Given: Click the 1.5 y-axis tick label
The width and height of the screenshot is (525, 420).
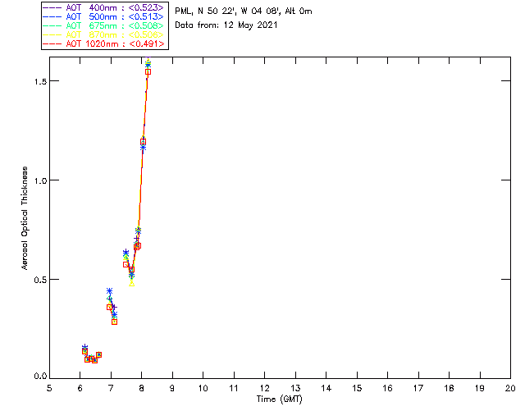Looking at the screenshot, I should (40, 81).
